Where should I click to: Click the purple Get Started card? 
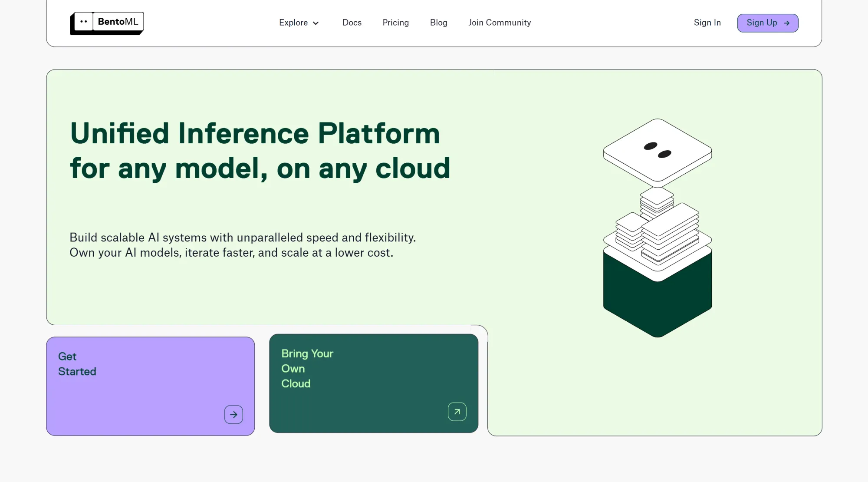pos(150,386)
